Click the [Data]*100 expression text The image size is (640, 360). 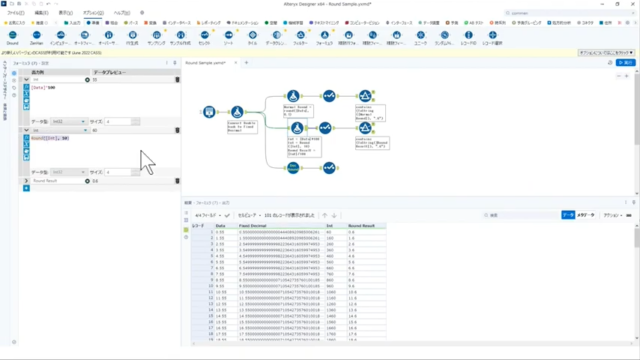click(43, 87)
